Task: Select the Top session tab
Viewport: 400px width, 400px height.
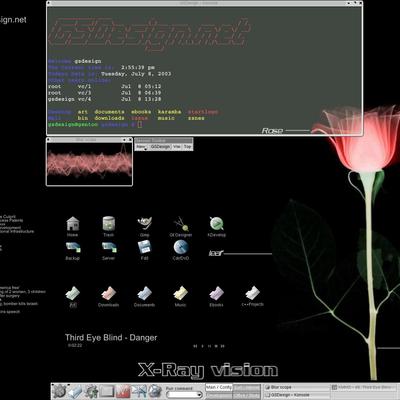Action: click(188, 147)
